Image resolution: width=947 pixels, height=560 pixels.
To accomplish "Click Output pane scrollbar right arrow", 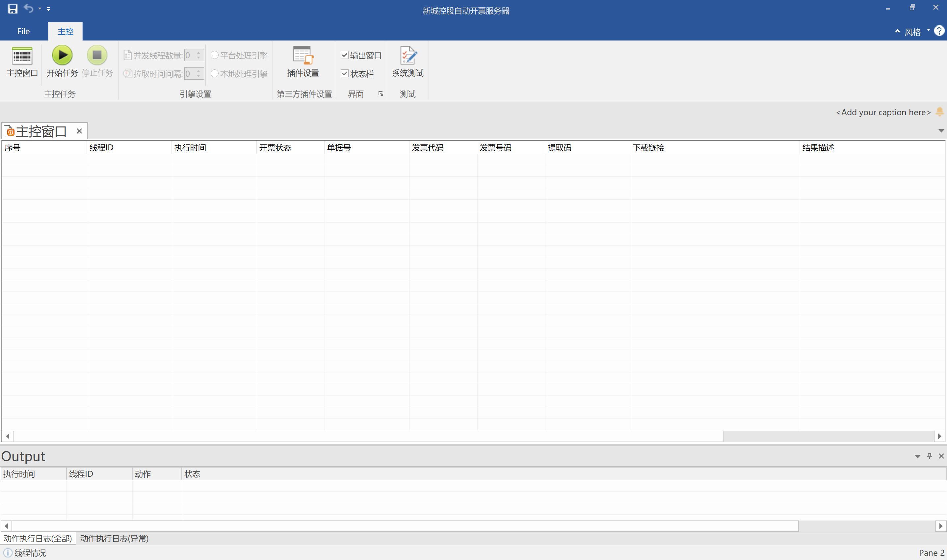I will [x=941, y=526].
